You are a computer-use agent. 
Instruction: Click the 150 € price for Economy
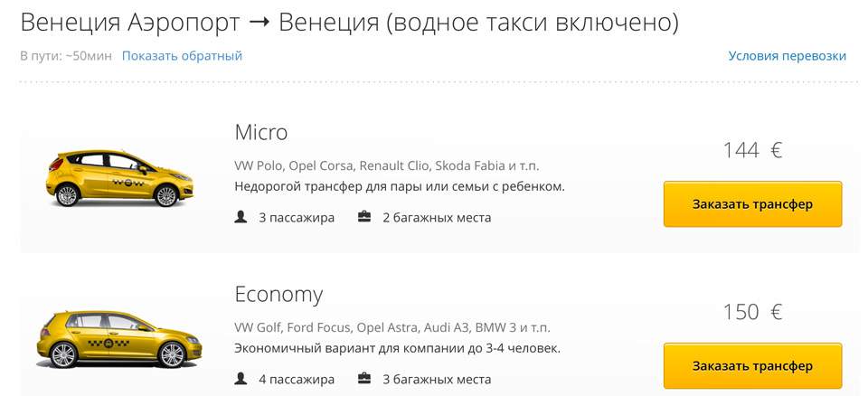752,313
